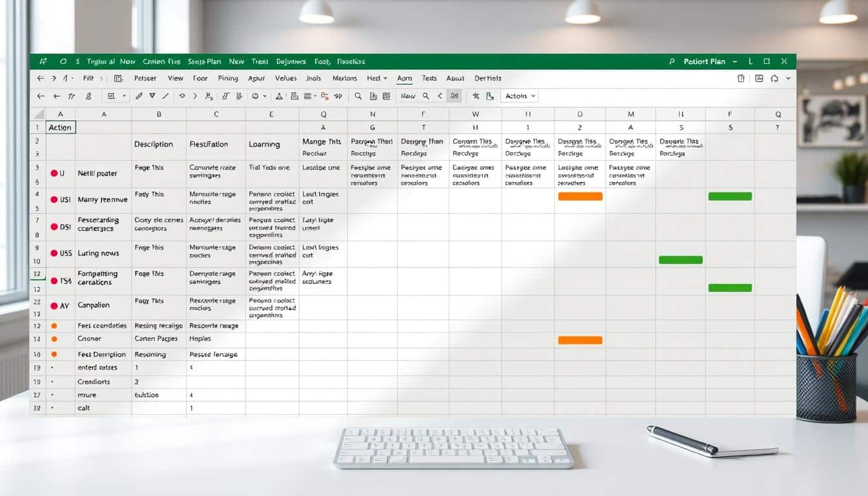The width and height of the screenshot is (868, 496).
Task: Open the dropdown arrow beside the alignment lines icon
Action: click(x=315, y=96)
